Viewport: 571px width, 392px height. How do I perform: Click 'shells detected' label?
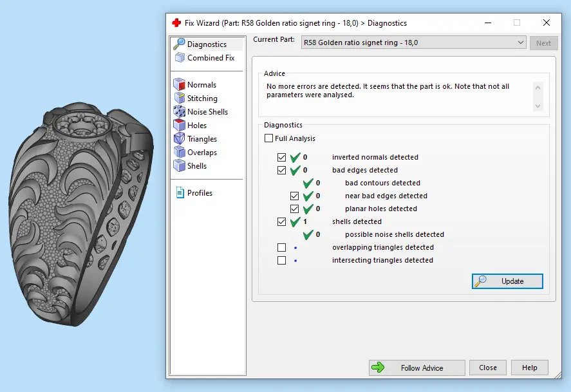357,221
